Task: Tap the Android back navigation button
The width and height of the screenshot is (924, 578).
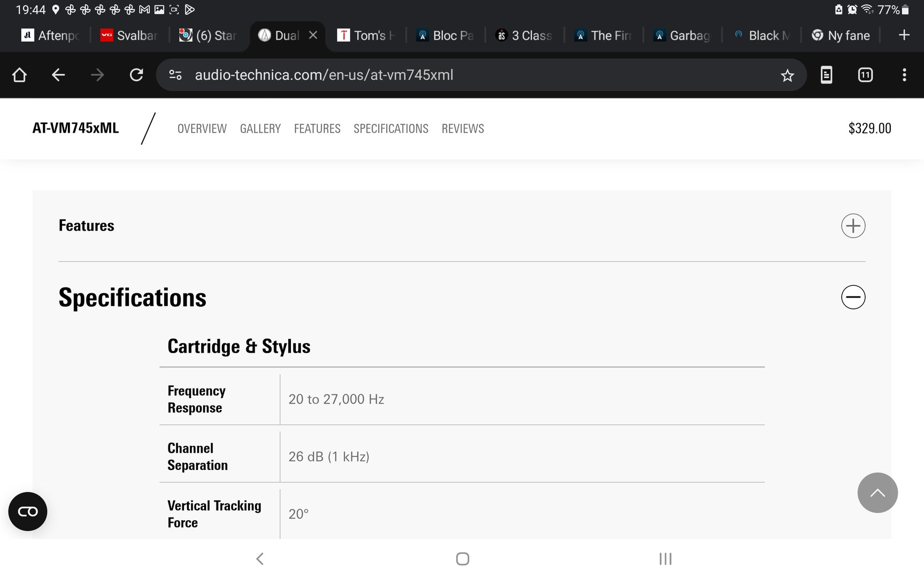Action: pyautogui.click(x=260, y=559)
